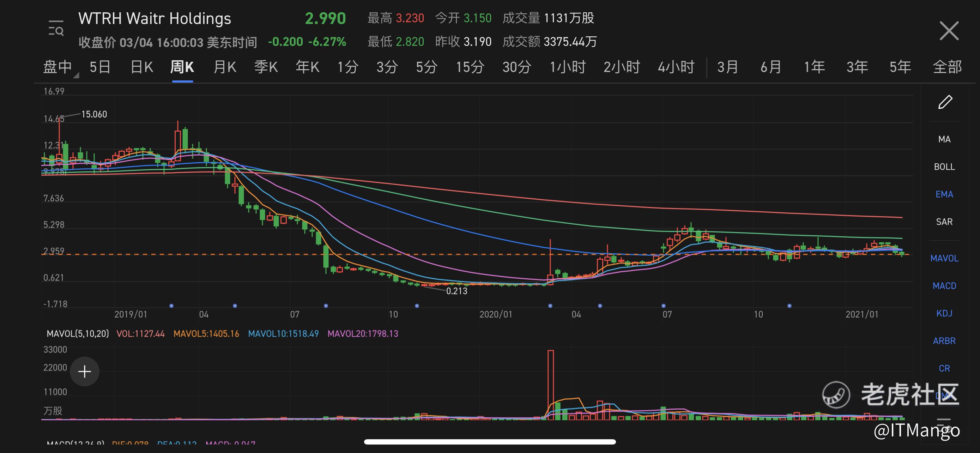Viewport: 980px width, 453px height.
Task: Set chart range to 3月
Action: point(727,67)
